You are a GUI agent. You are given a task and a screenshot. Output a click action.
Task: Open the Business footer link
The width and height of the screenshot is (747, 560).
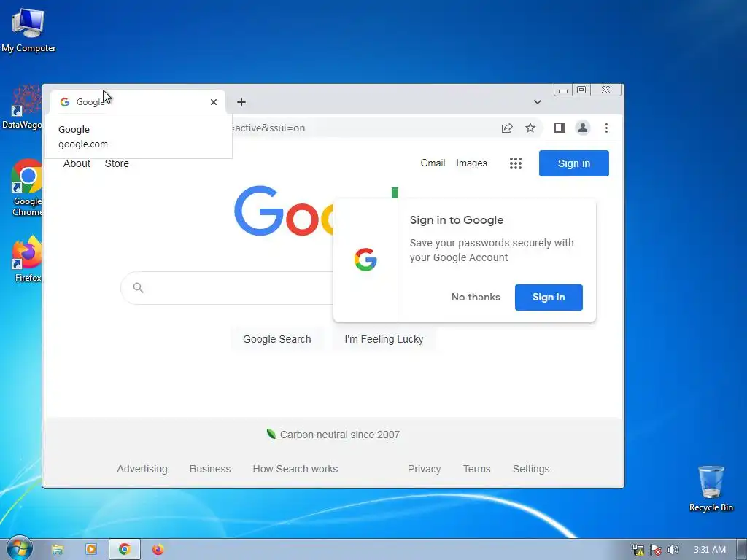click(x=210, y=469)
